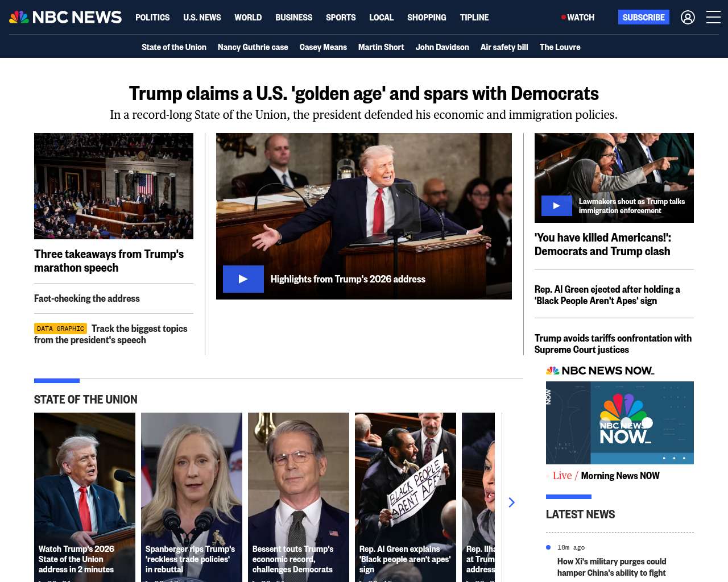Open the Shopping section
The height and width of the screenshot is (582, 728).
coord(427,18)
